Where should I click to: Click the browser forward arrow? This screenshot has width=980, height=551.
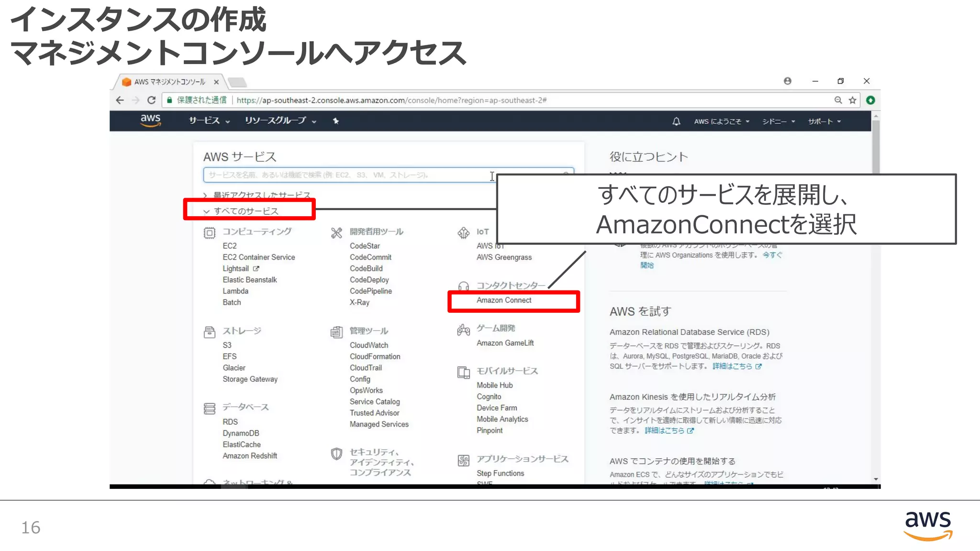tap(135, 100)
